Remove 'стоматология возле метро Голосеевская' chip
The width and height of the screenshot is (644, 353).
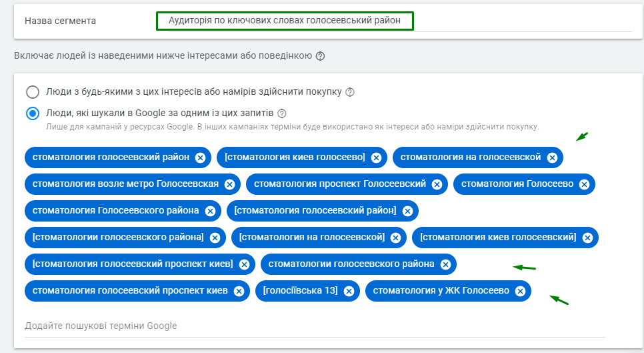point(229,184)
